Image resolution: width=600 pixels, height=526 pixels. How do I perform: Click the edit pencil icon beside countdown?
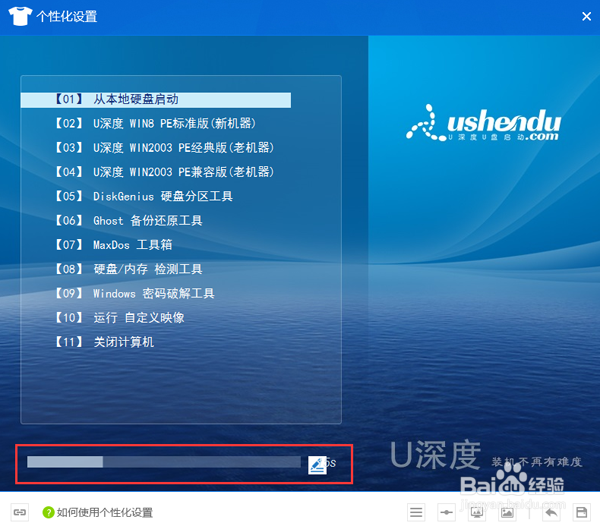317,465
